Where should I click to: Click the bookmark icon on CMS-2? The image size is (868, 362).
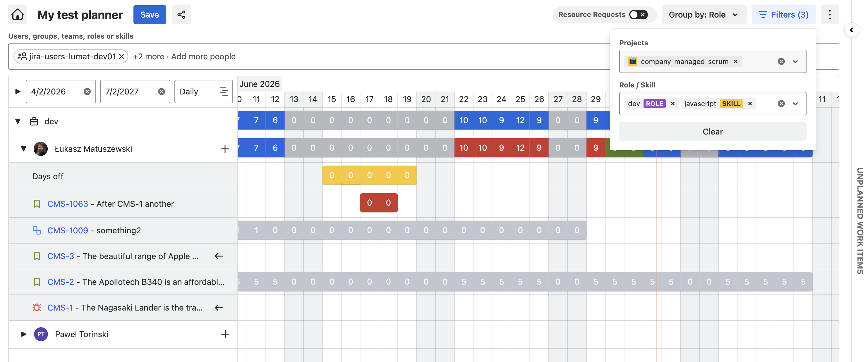click(x=37, y=282)
